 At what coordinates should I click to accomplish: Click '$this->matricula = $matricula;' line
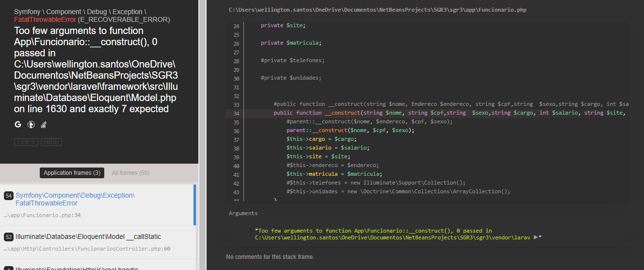click(x=334, y=174)
